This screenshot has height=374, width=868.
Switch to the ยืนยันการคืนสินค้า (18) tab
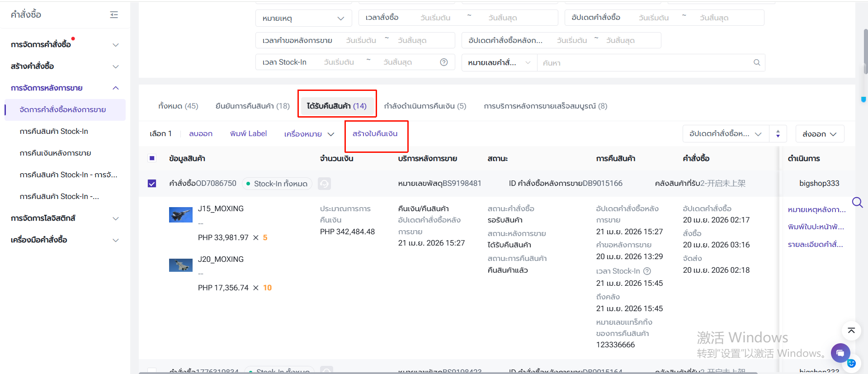(x=252, y=106)
